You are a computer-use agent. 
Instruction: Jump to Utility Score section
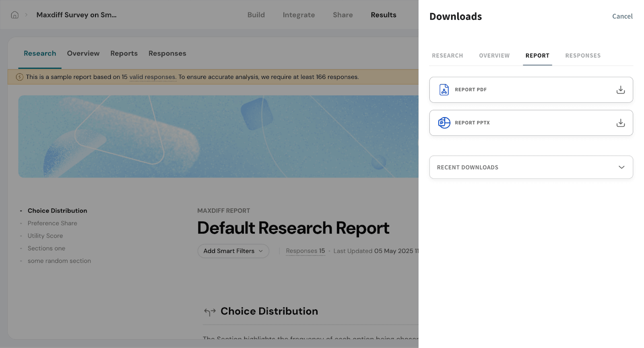point(45,236)
